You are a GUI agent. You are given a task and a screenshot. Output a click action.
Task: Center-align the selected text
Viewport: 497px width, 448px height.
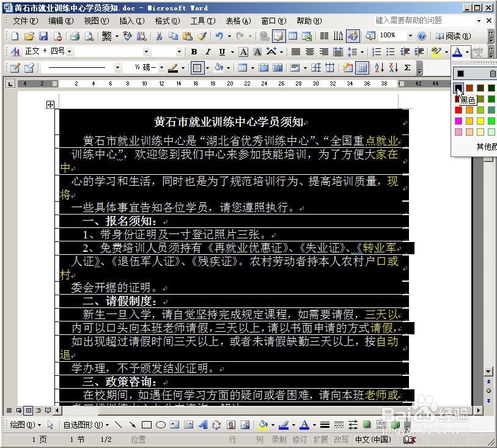tap(310, 51)
